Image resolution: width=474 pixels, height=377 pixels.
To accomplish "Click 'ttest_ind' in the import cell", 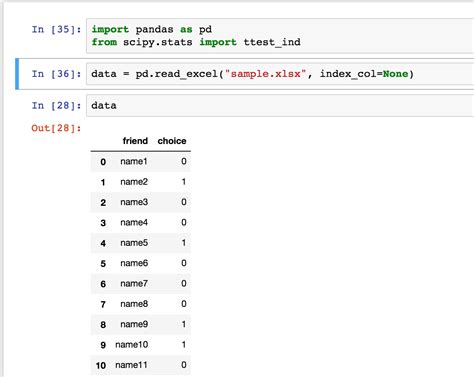I will coord(272,42).
